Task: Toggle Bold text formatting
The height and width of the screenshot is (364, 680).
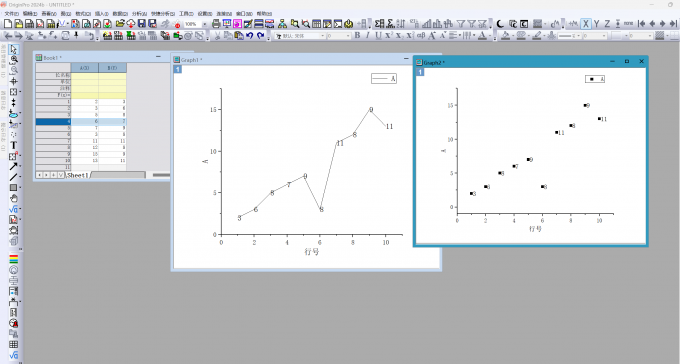Action: point(357,36)
